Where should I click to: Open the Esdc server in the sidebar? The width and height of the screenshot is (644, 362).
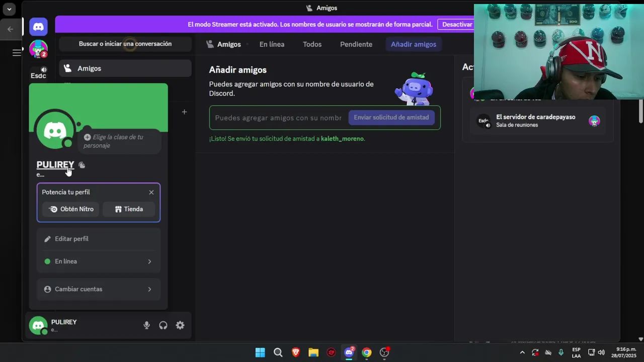(38, 73)
